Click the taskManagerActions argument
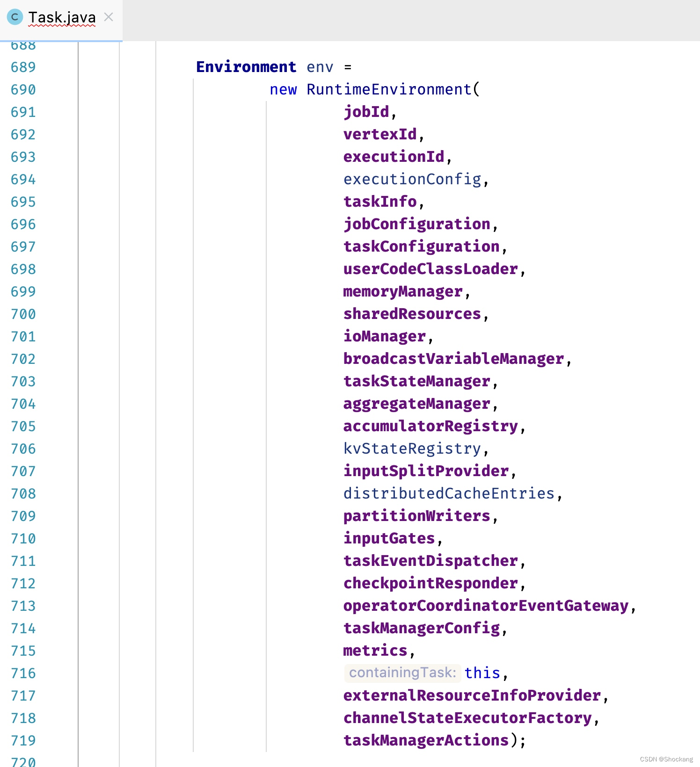The width and height of the screenshot is (700, 767). tap(426, 741)
